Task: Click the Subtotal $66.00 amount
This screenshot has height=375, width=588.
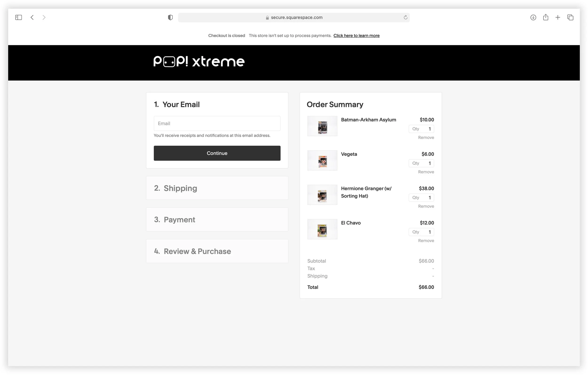Action: 426,261
